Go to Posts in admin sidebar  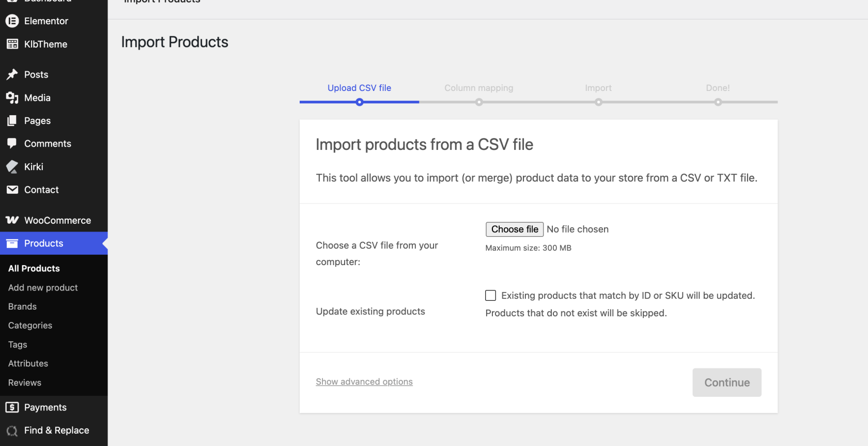point(54,74)
